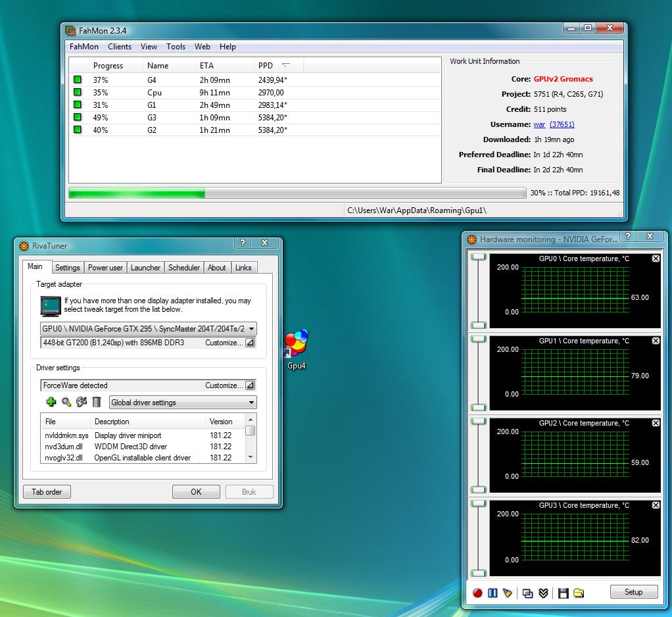The height and width of the screenshot is (617, 672).
Task: Open the target adapter GPU0 GeForce GTX 295 dropdown
Action: 149,328
